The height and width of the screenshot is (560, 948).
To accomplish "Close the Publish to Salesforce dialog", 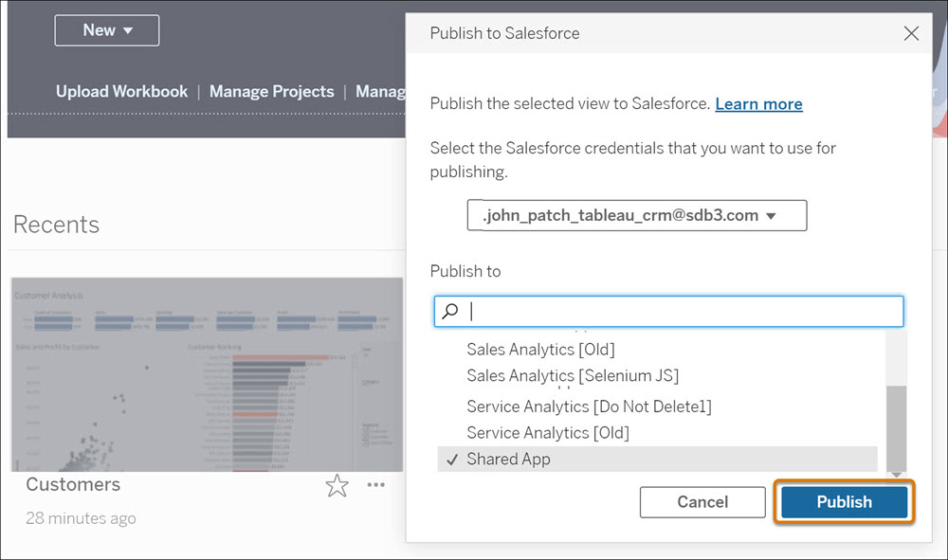I will tap(911, 33).
